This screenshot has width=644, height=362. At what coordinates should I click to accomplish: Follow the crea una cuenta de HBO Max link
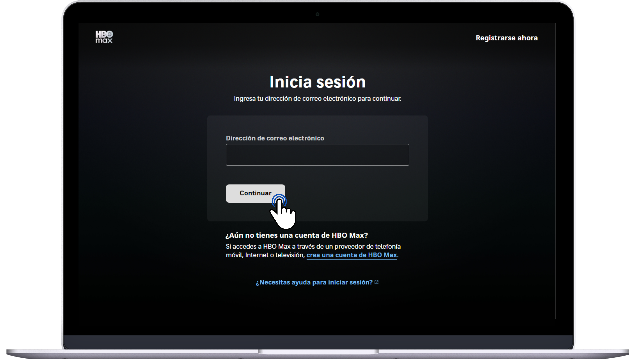click(352, 255)
